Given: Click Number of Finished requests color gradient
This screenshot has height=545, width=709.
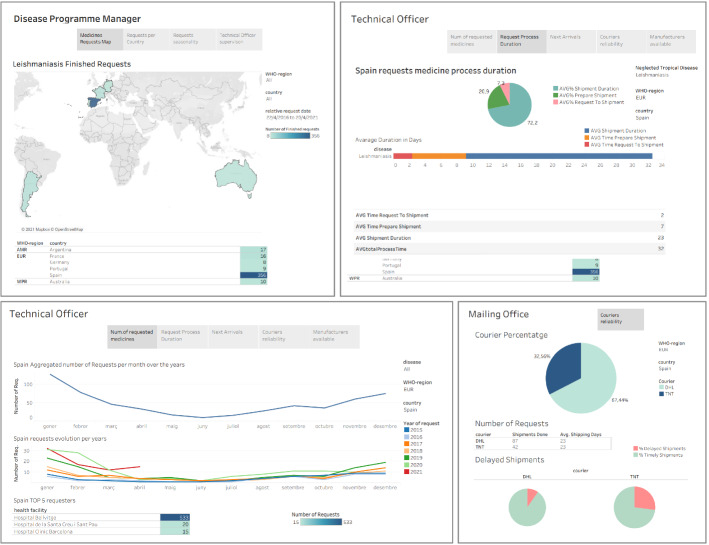Looking at the screenshot, I should (x=290, y=136).
